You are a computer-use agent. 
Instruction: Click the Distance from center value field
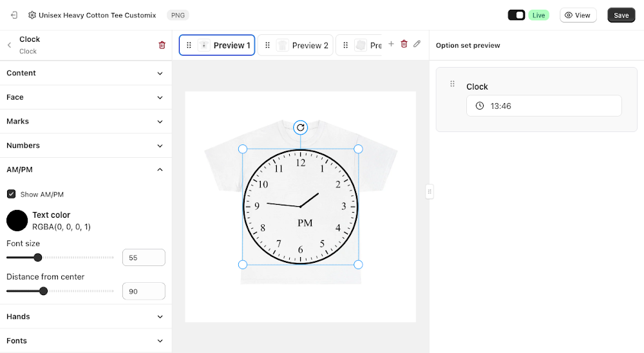144,291
